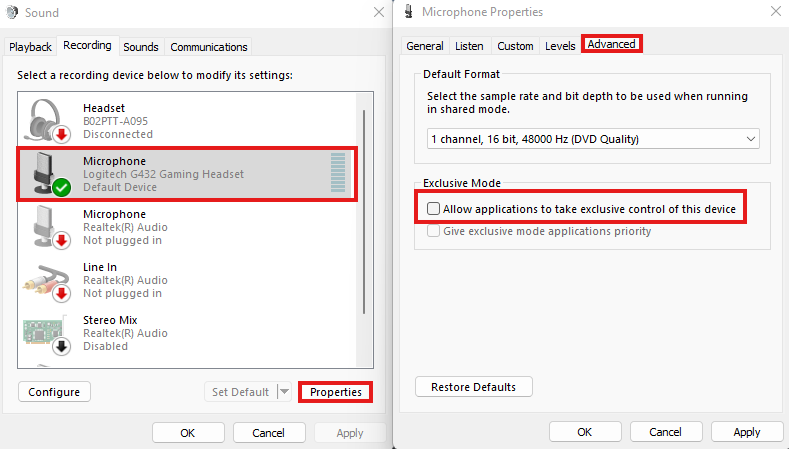Open the Default Format sample rate dropdown
The image size is (789, 449).
(593, 139)
